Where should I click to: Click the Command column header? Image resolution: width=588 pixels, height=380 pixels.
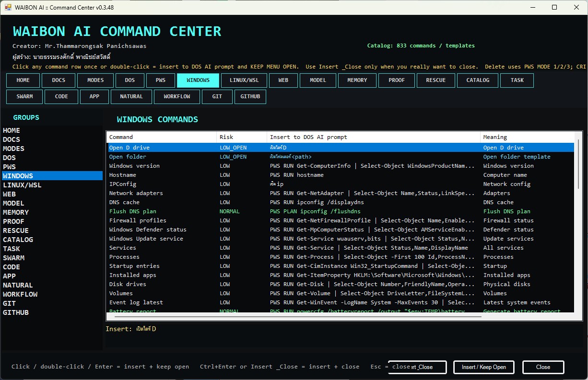(162, 137)
